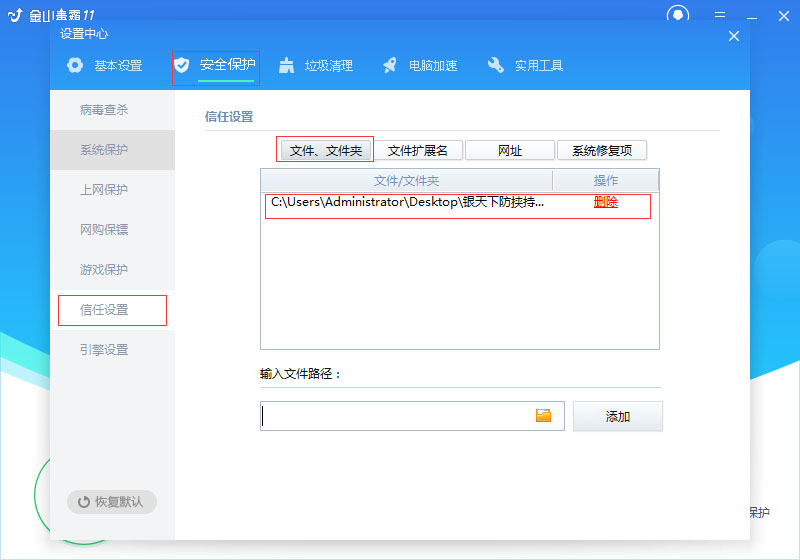Click the gear icon for 基本设置
This screenshot has height=560, width=800.
[x=75, y=66]
